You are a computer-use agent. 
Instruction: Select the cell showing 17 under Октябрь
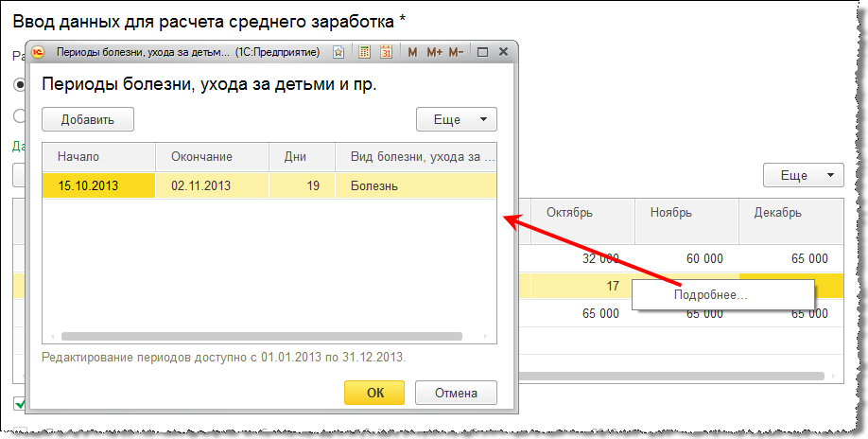pyautogui.click(x=582, y=286)
